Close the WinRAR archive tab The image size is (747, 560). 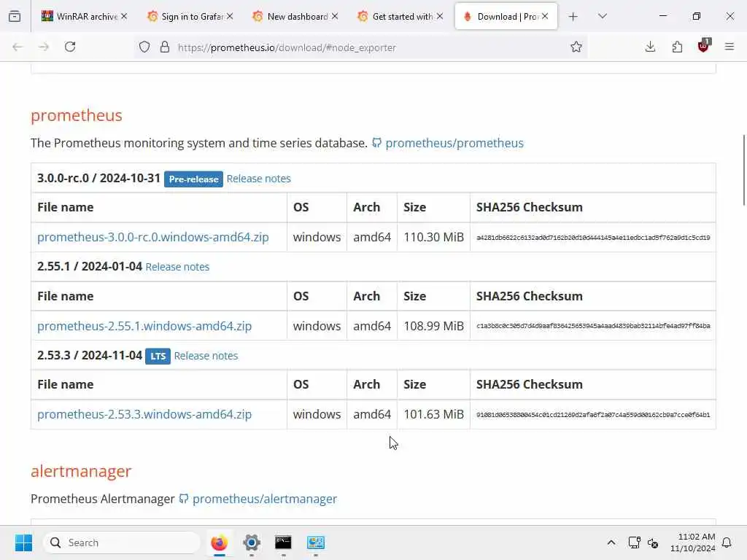(x=124, y=16)
